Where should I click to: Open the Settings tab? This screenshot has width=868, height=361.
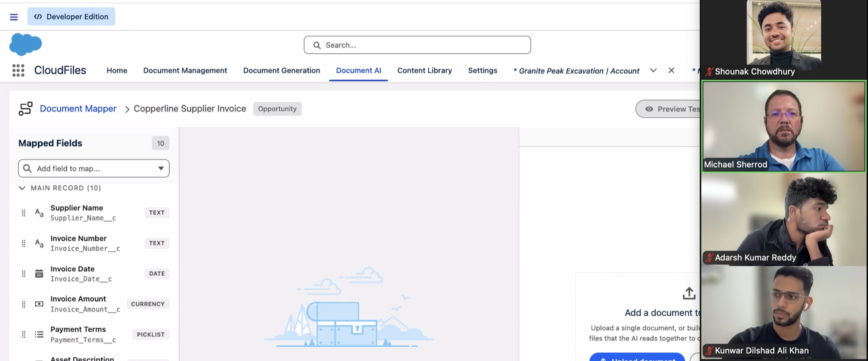[x=483, y=70]
